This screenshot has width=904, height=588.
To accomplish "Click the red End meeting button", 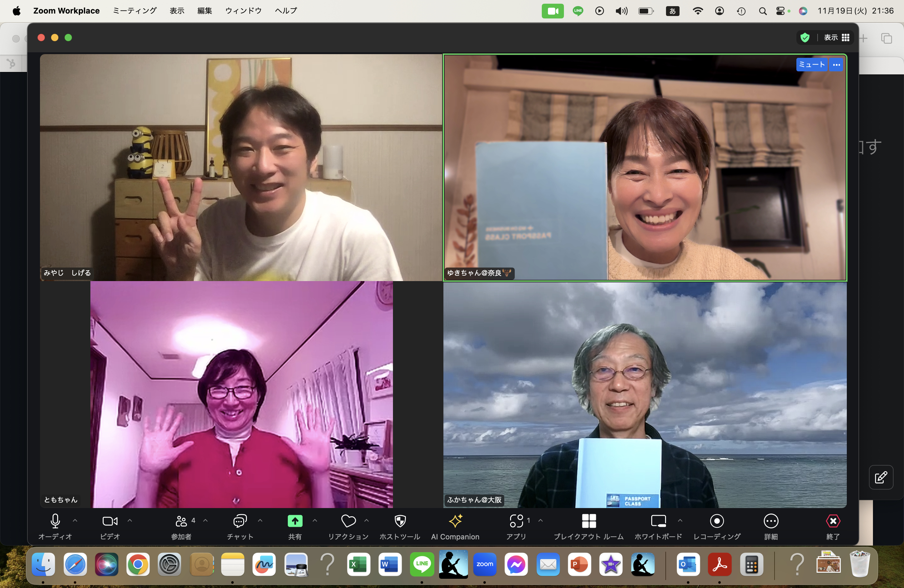I will [833, 521].
